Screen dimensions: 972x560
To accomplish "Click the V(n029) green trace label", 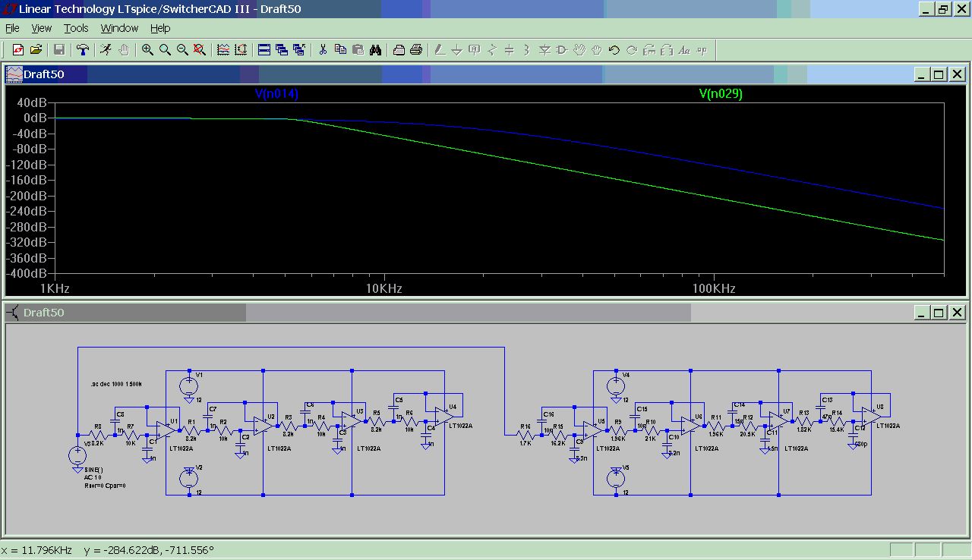I will click(x=721, y=94).
